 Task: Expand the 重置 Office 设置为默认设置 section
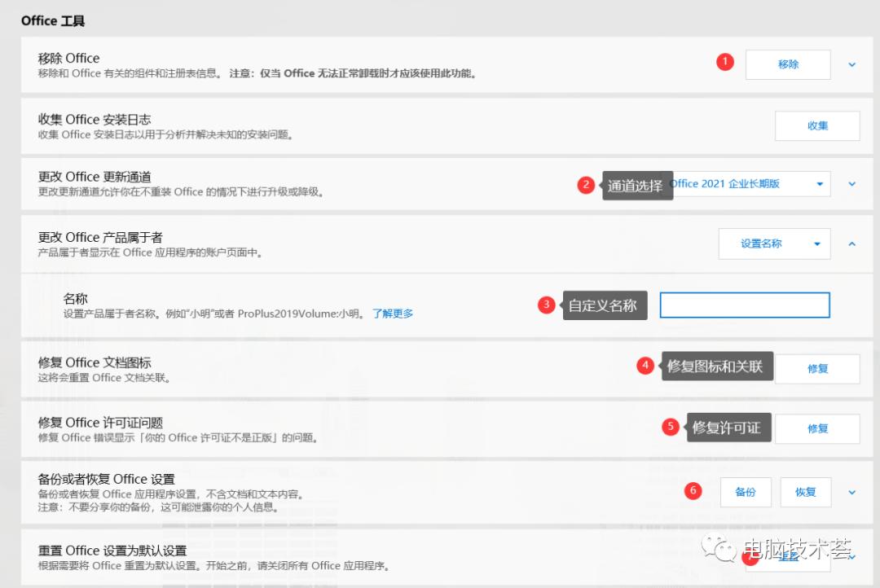(x=851, y=557)
